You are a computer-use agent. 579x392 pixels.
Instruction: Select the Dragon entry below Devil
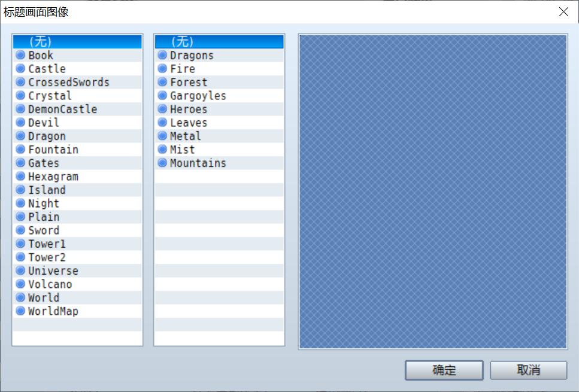point(77,136)
